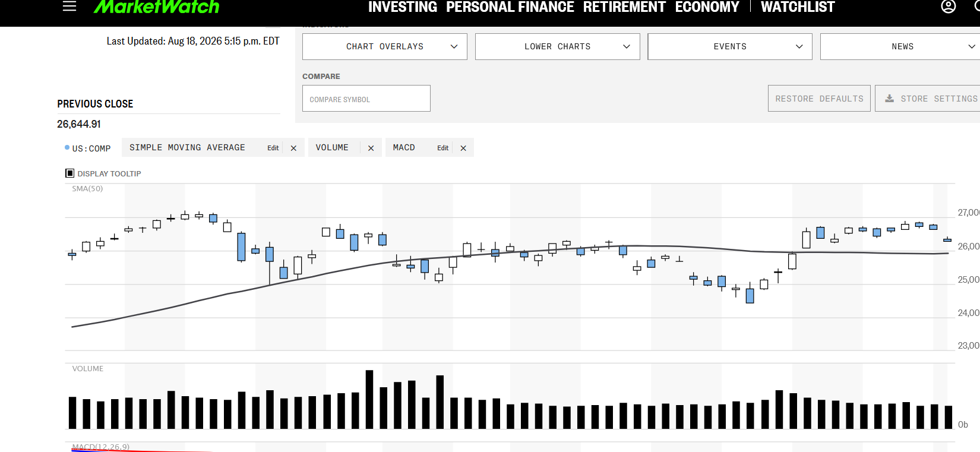The width and height of the screenshot is (980, 452).
Task: Click the download icon on Store Settings
Action: (889, 99)
